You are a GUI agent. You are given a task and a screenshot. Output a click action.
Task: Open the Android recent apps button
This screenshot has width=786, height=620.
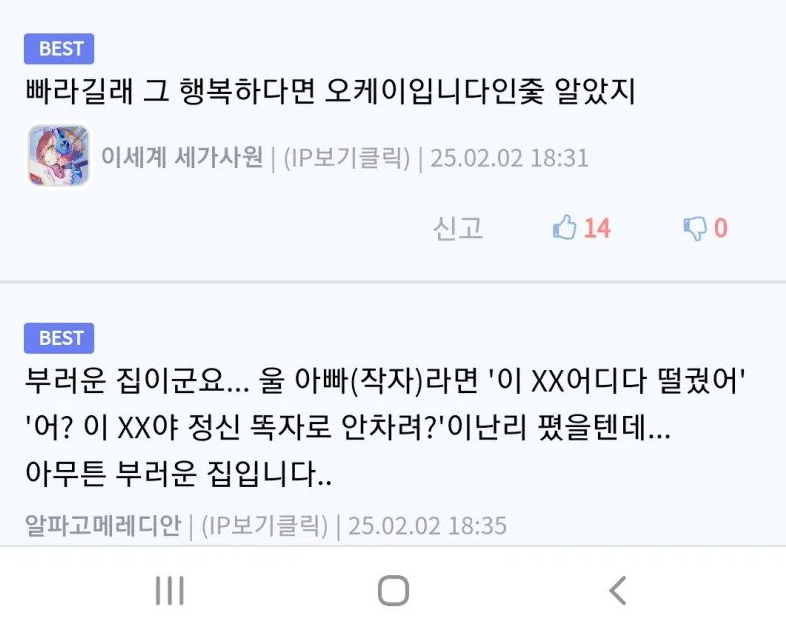[169, 590]
